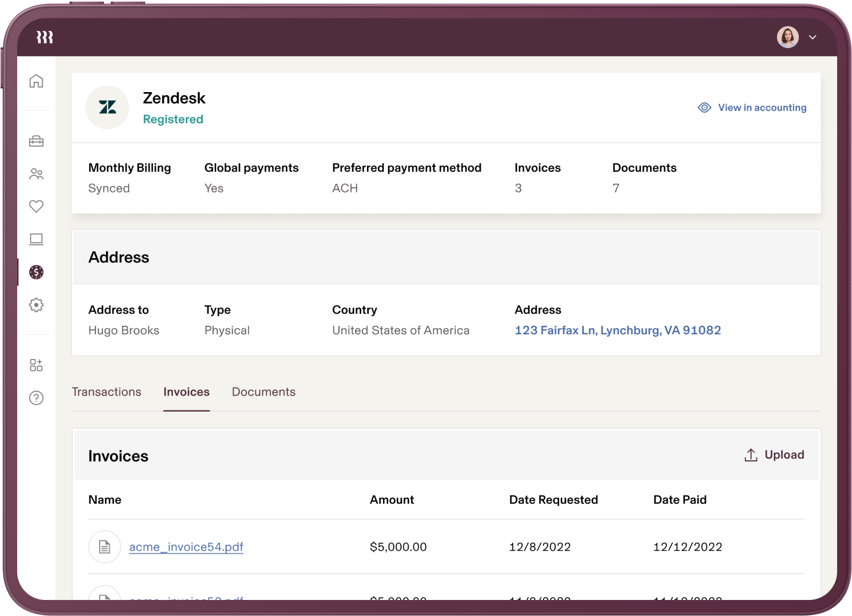Viewport: 852px width, 616px height.
Task: Select the dollar finance icon in sidebar
Action: point(36,272)
